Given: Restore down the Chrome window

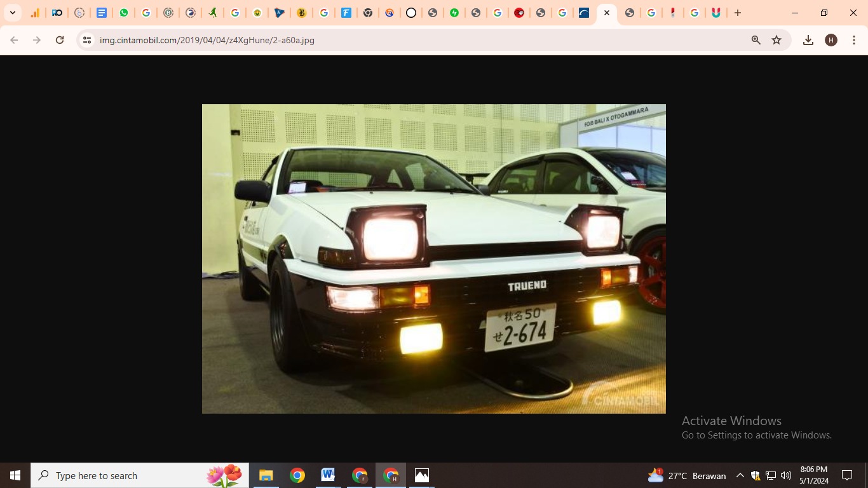Looking at the screenshot, I should 824,13.
